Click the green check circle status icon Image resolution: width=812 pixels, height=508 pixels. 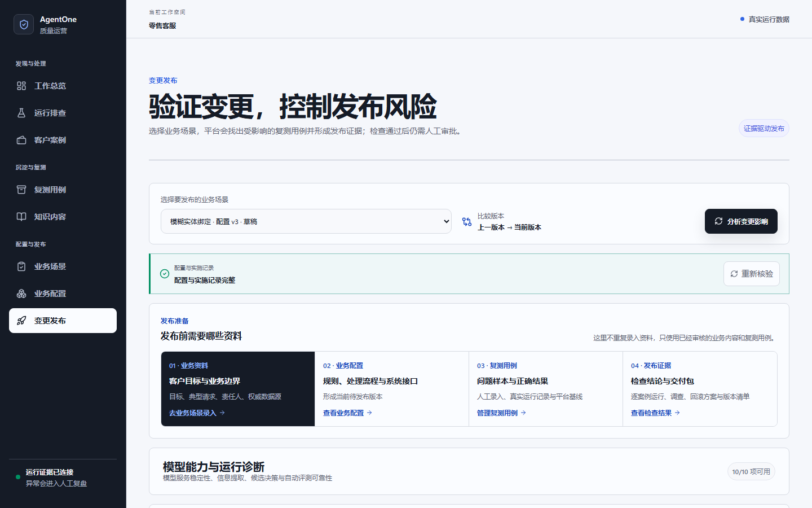coord(165,274)
